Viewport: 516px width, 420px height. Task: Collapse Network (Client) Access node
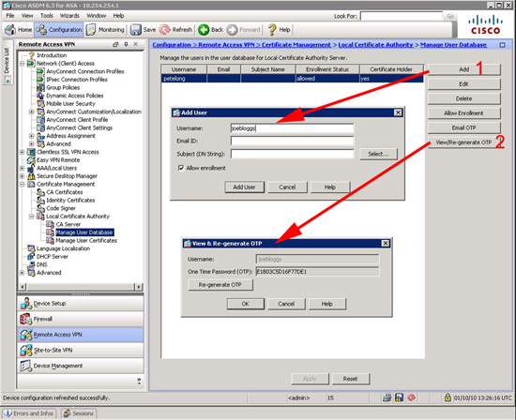pos(23,64)
